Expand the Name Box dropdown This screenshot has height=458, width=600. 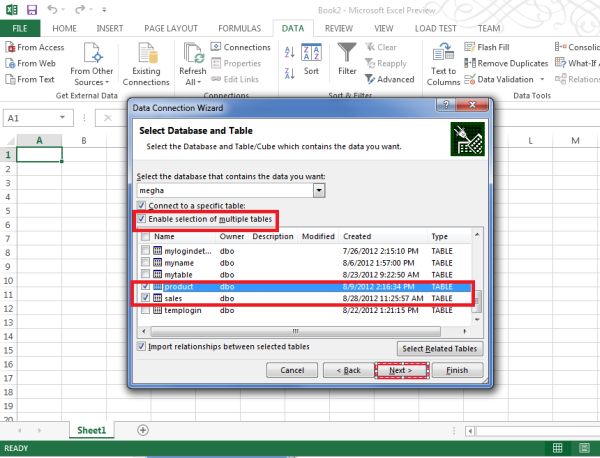[x=62, y=117]
